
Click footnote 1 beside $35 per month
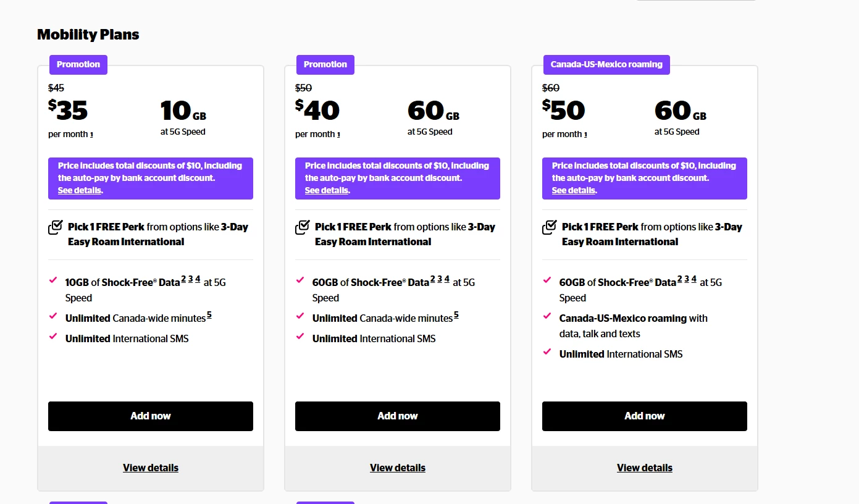pyautogui.click(x=92, y=135)
